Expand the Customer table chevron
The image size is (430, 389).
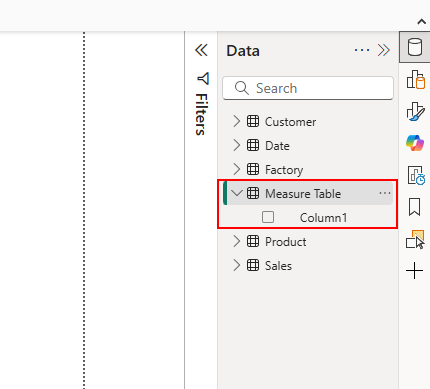pyautogui.click(x=236, y=121)
